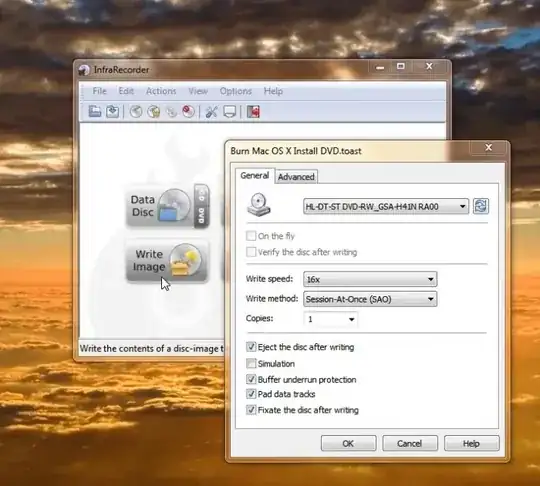This screenshot has width=540, height=486.
Task: Open the Actions menu
Action: point(161,91)
